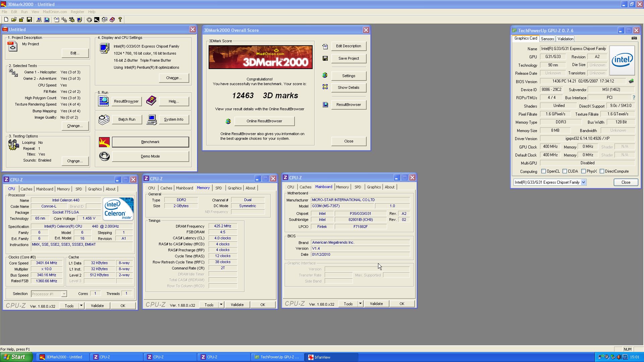Click the Display and CPU Settings toolbar icon
Image resolution: width=644 pixels, height=362 pixels.
[x=79, y=20]
